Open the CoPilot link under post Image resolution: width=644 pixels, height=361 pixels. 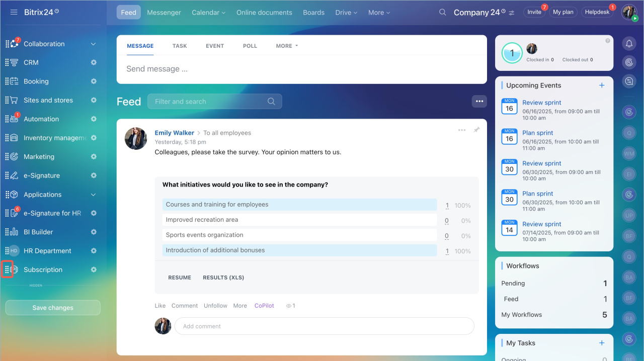pos(264,306)
